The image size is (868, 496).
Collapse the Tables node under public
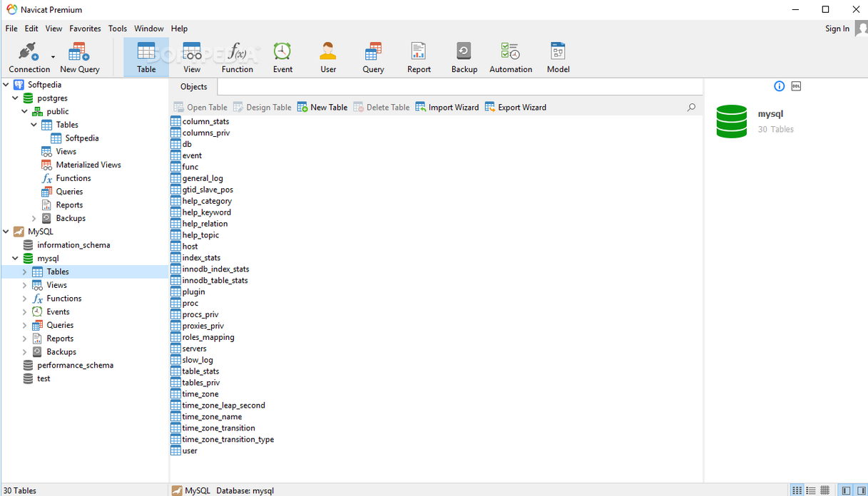click(34, 125)
